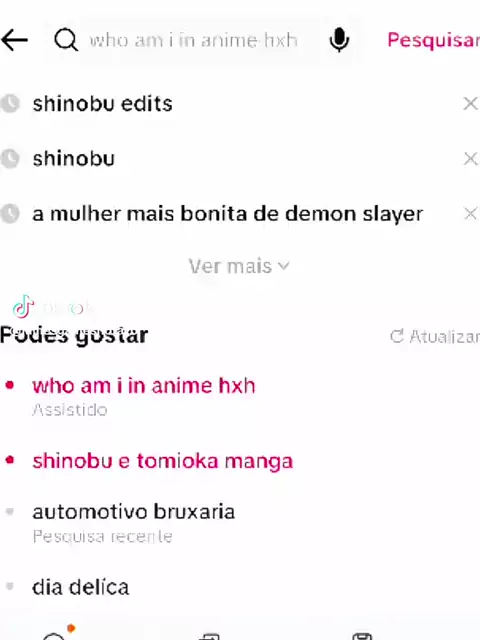This screenshot has height=640, width=480.
Task: Tap the back arrow icon
Action: click(14, 40)
